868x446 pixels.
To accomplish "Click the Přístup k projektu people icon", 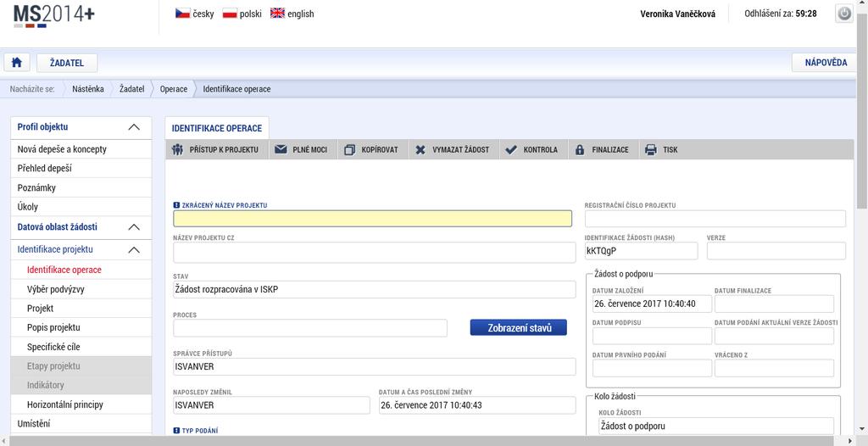I will pyautogui.click(x=177, y=149).
